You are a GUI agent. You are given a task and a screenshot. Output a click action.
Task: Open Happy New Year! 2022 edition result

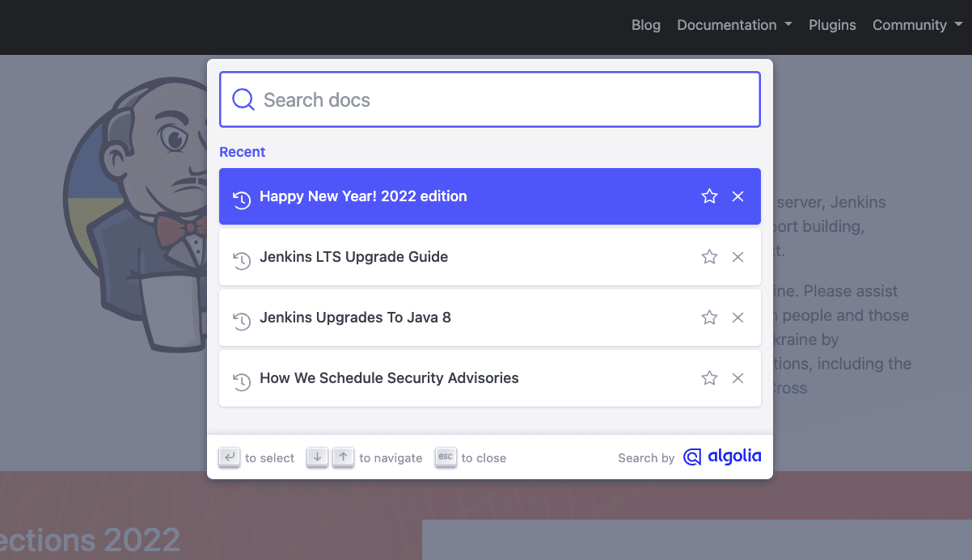pos(364,196)
